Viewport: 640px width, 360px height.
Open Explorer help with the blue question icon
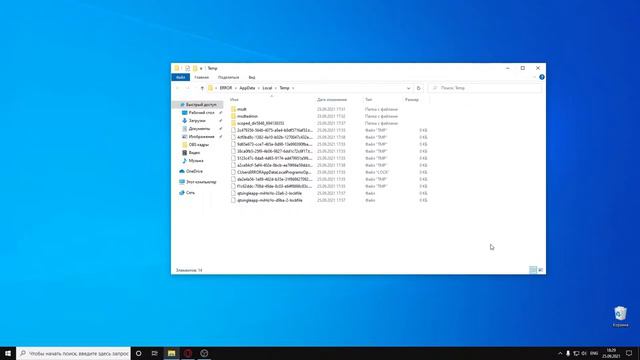tap(542, 77)
